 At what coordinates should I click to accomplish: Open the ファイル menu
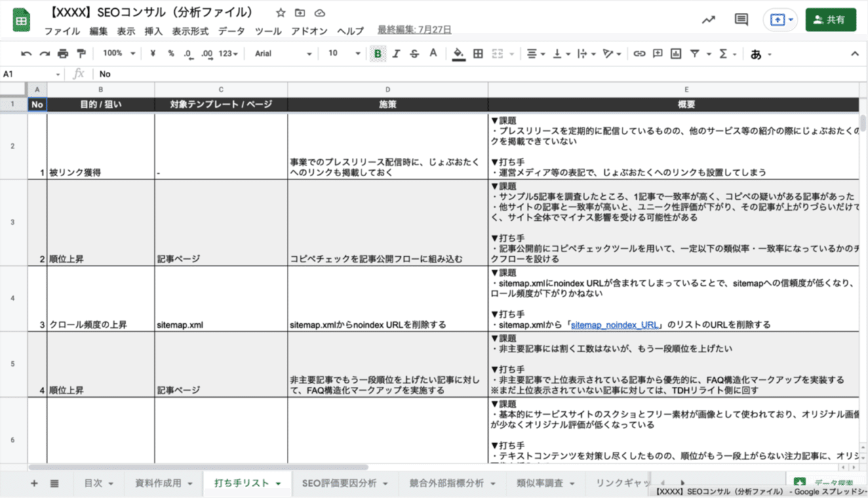pos(62,31)
